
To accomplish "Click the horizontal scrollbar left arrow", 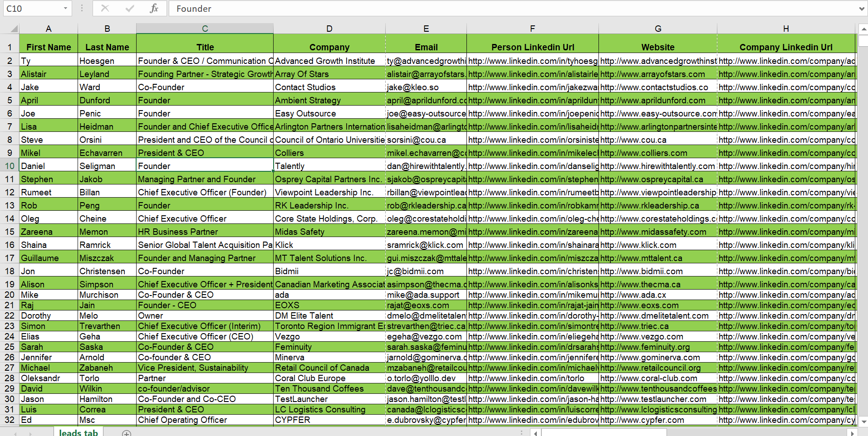I will (x=536, y=433).
